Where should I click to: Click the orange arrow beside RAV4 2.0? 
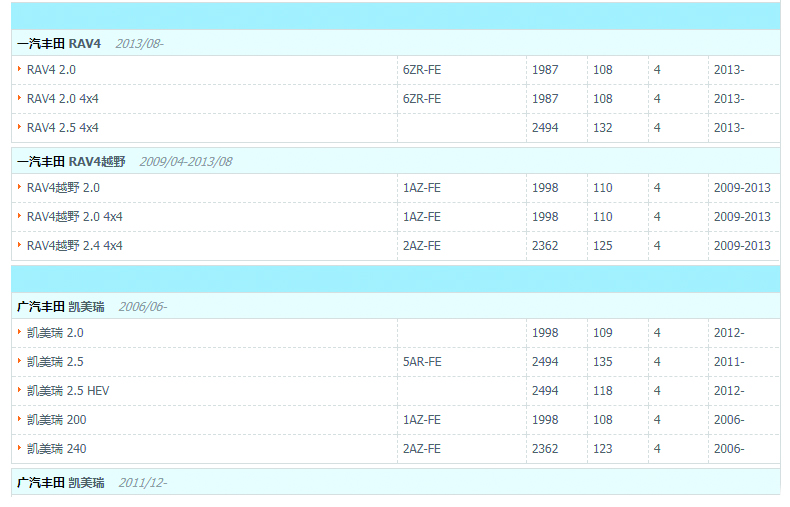click(x=19, y=69)
